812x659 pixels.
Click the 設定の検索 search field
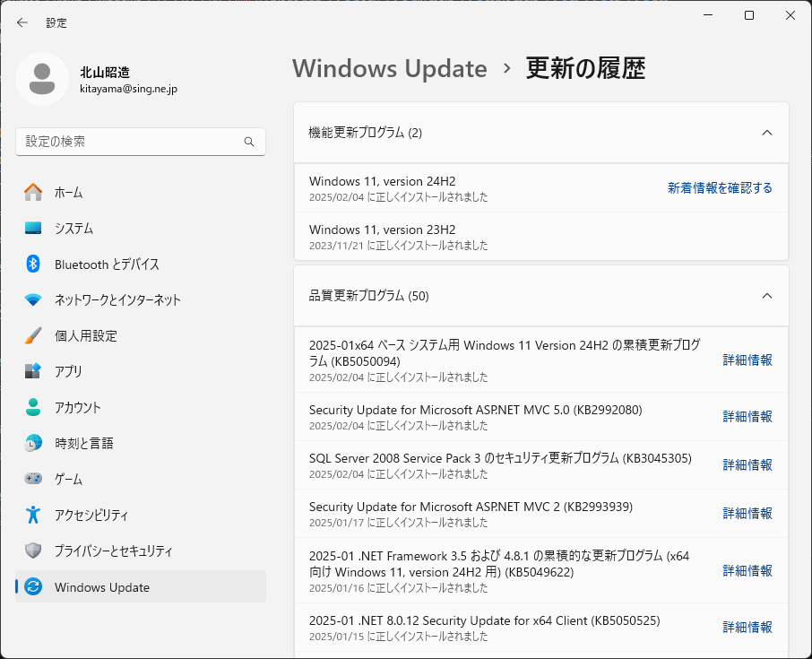tap(130, 142)
